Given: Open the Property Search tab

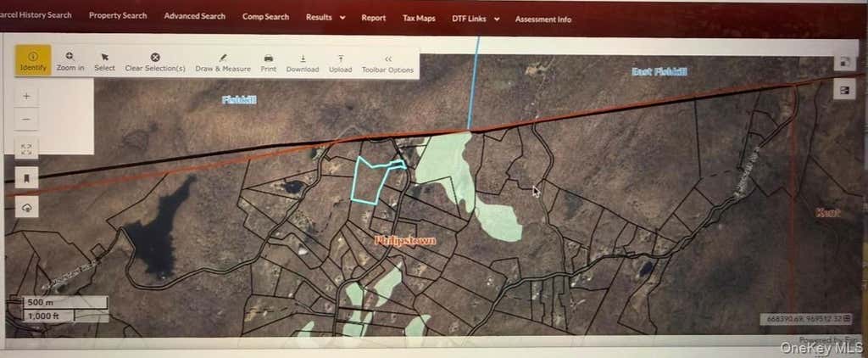Looking at the screenshot, I should [x=118, y=15].
